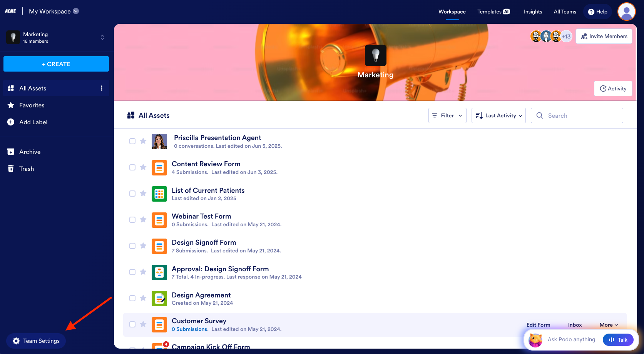Click the Customer Survey form icon
The image size is (644, 354).
[159, 325]
